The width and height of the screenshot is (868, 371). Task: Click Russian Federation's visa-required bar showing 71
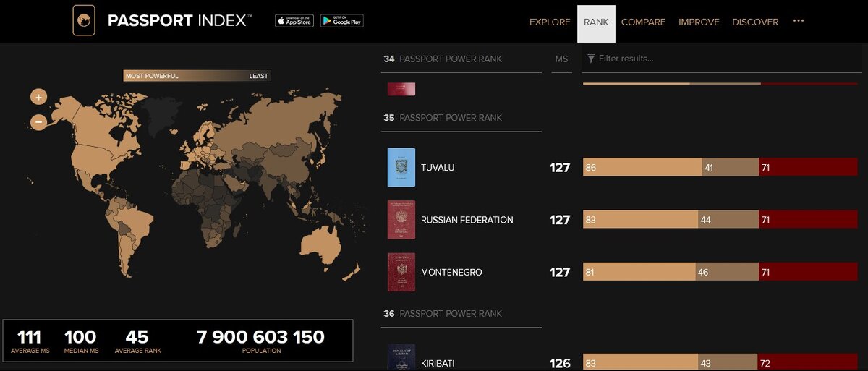[808, 220]
